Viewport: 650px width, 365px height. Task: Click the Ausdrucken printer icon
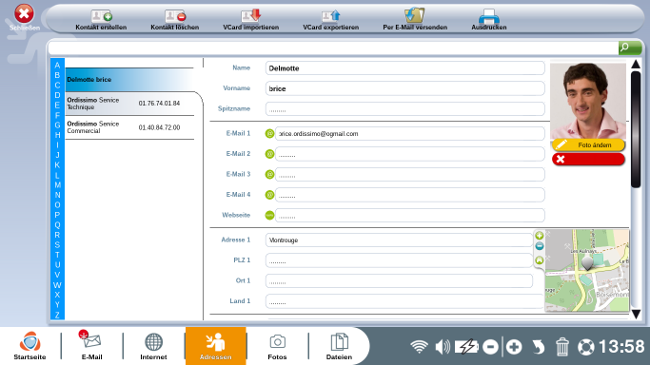tap(489, 16)
